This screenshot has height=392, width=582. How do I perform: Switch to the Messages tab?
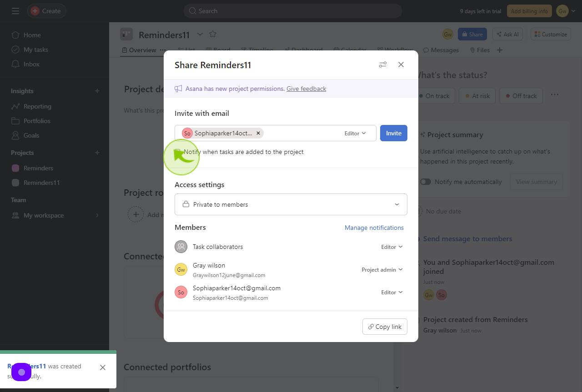coord(441,50)
